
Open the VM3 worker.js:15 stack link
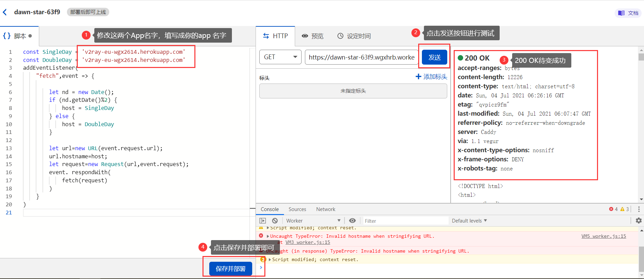(308, 242)
